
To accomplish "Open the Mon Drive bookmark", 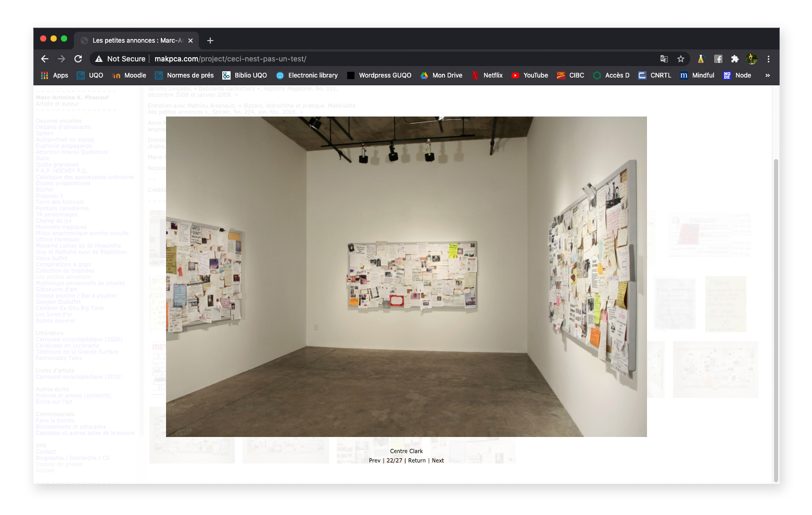I will click(x=441, y=75).
